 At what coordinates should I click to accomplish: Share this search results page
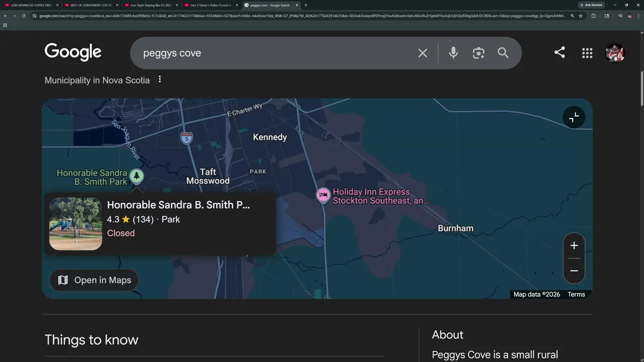pos(559,52)
